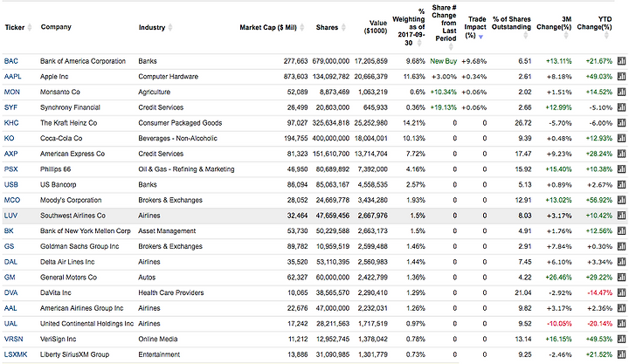
Task: Sort by Trade Impact descending arrow
Action: click(480, 37)
